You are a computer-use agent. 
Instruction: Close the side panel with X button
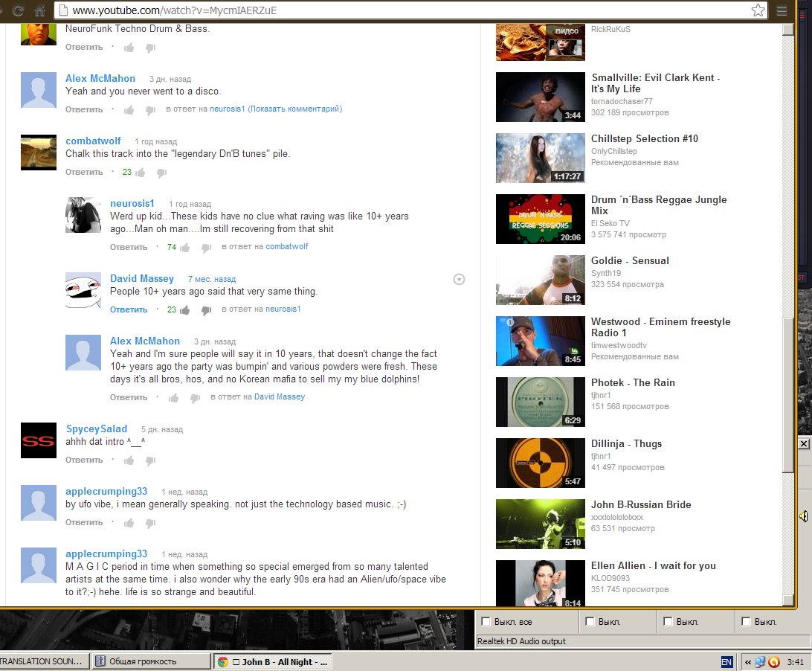tap(804, 443)
